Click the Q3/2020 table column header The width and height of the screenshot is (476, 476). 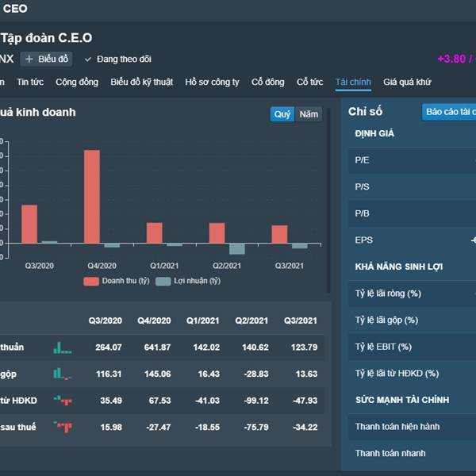106,321
